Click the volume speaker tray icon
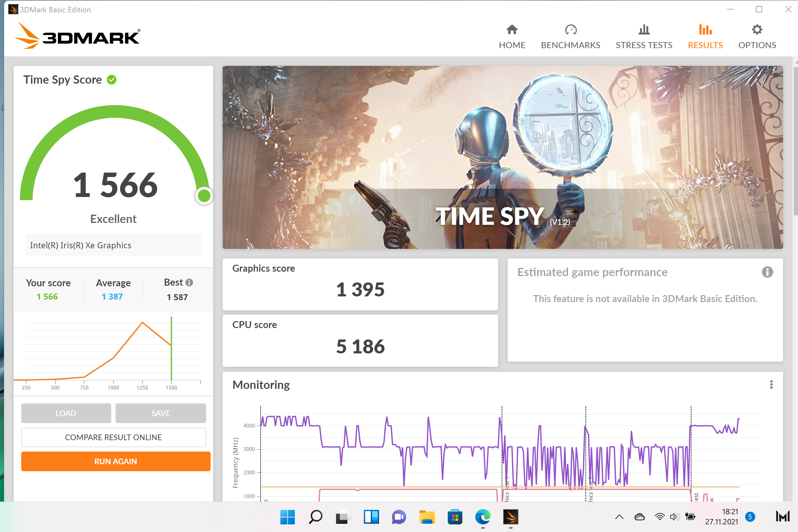Viewport: 798px width, 532px height. point(674,517)
